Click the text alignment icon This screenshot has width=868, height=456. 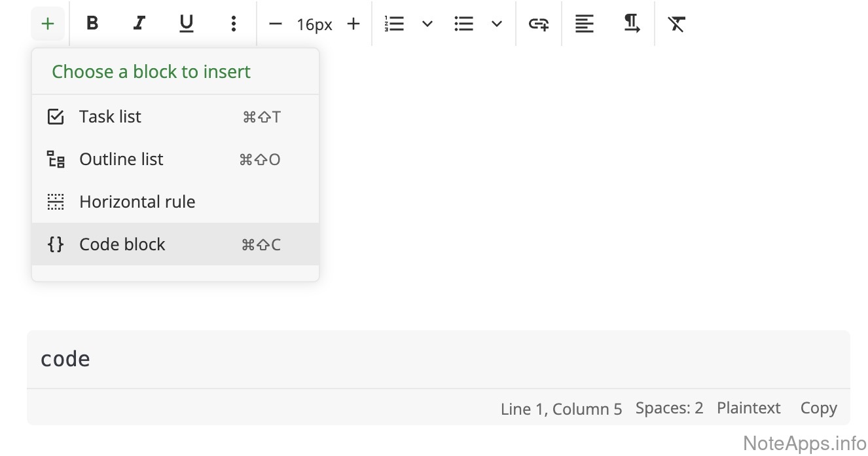point(585,24)
